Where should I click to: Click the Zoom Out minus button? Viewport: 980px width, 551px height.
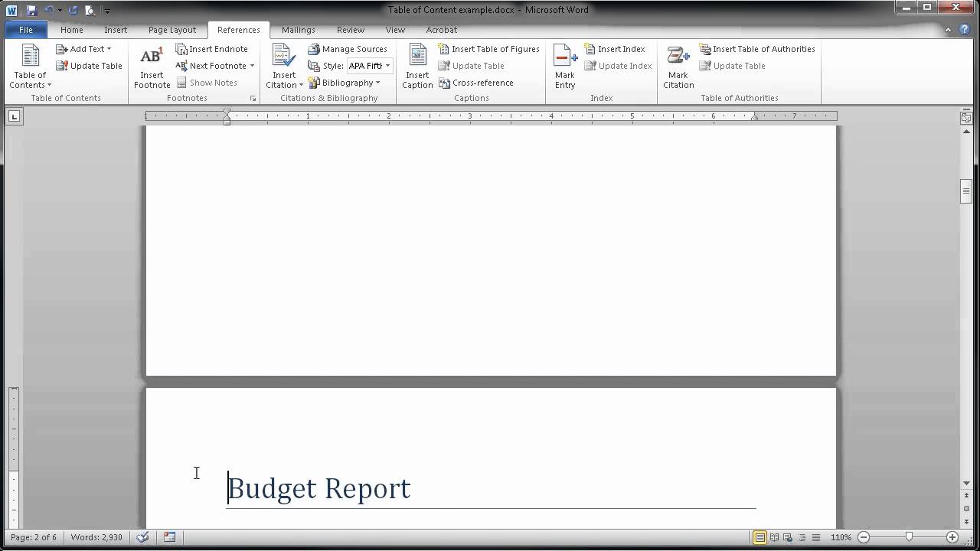[x=864, y=537]
